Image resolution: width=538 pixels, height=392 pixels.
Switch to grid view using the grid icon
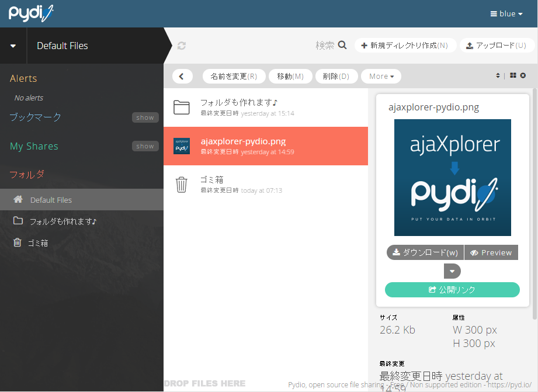click(514, 75)
